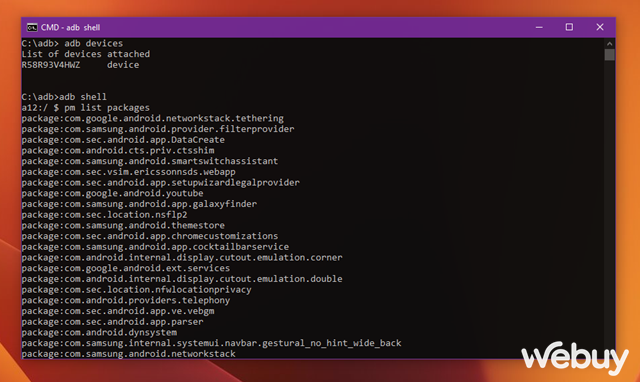Minimize the CMD adb shell window
The width and height of the screenshot is (640, 382).
(539, 27)
